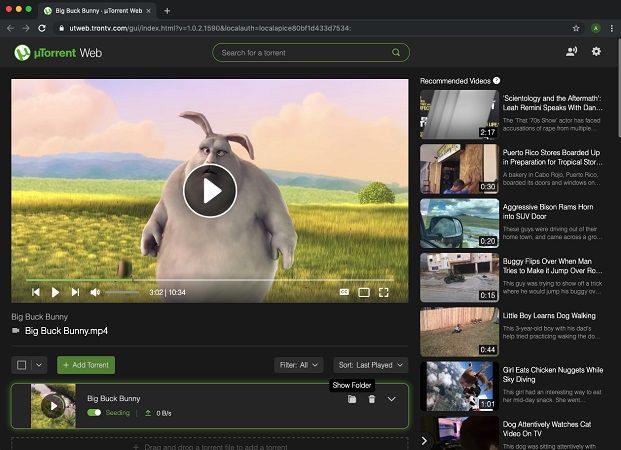
Task: Click the Search for a torrent field
Action: [x=311, y=52]
